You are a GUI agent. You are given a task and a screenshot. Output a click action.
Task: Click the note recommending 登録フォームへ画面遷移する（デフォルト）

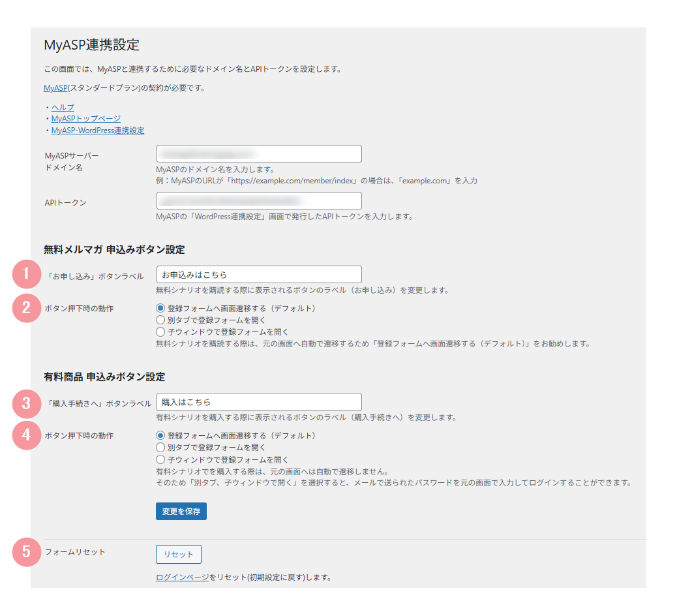pos(373,344)
